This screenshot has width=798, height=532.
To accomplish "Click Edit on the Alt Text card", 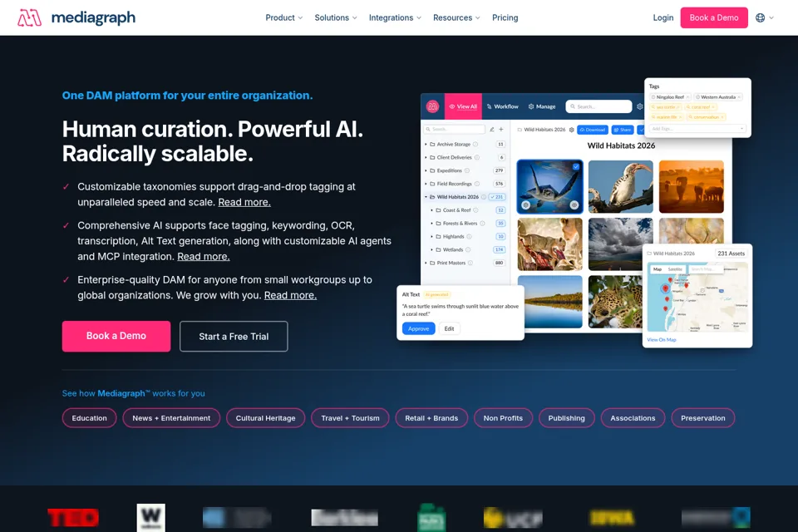I will 449,329.
